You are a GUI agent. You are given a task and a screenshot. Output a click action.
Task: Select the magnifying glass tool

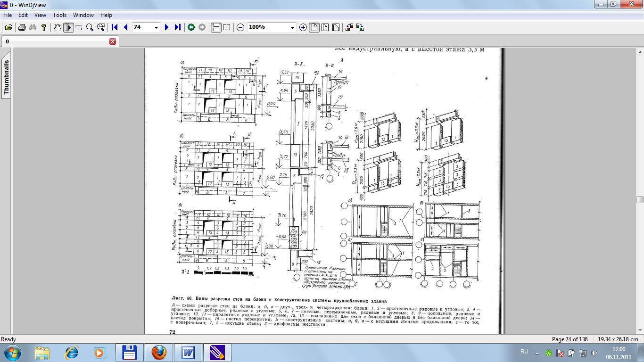[x=90, y=27]
